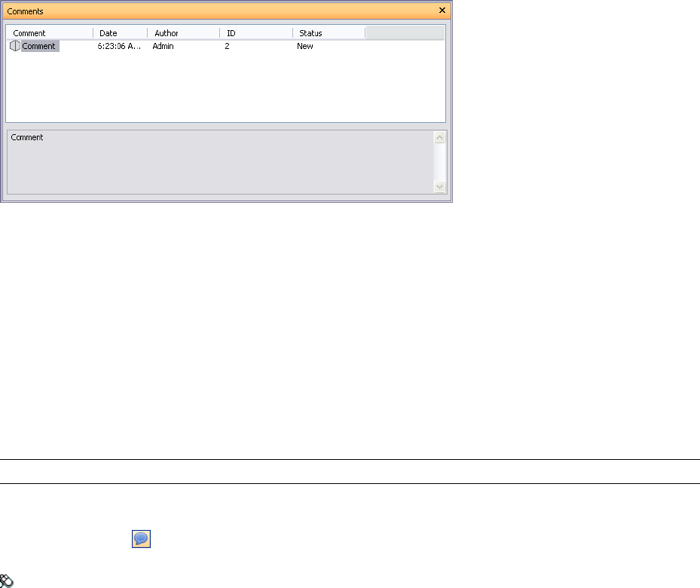Screen dimensions: 700x588
Task: Click the date value 6:23:06 A...
Action: tap(119, 46)
